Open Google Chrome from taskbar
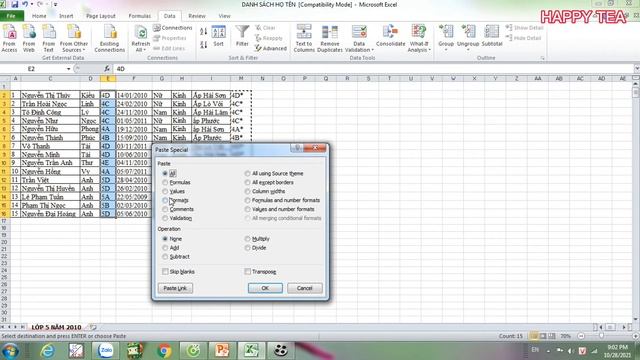Viewport: 640px width, 360px height. point(164,351)
